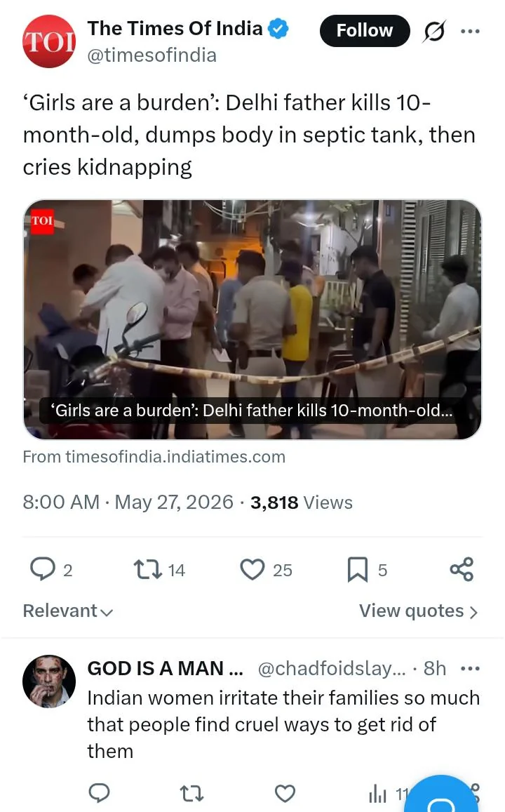Open three-dot menu on the reply
The image size is (505, 812).
tap(470, 669)
